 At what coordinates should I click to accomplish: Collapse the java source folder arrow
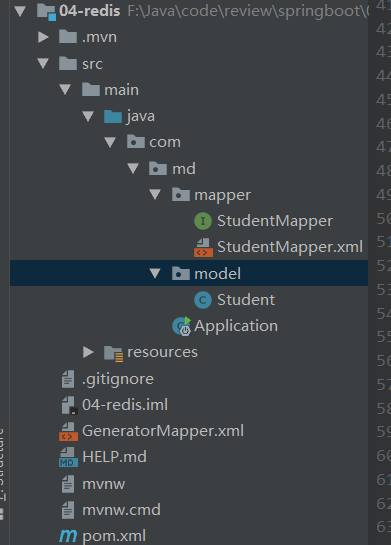[x=88, y=116]
